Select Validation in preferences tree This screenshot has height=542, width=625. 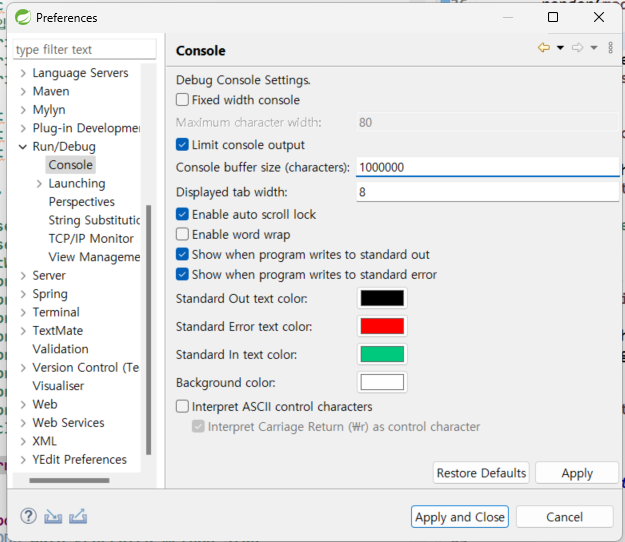click(61, 349)
